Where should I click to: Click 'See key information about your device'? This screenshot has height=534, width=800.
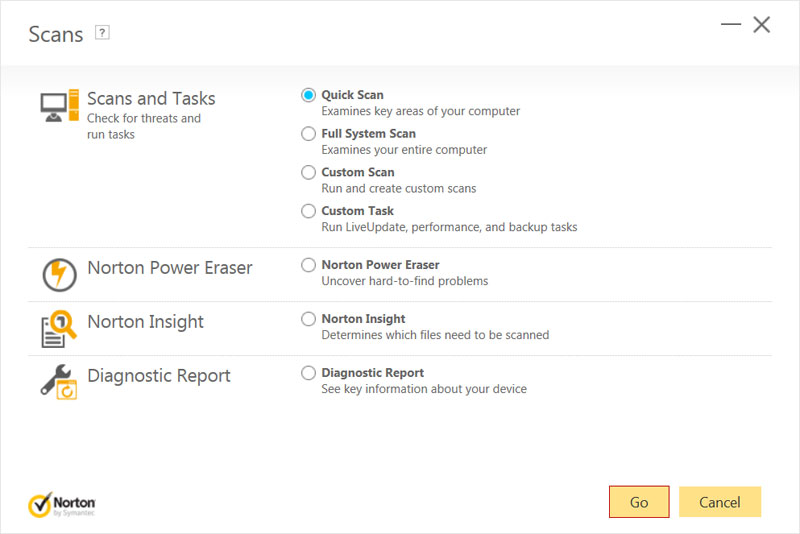[x=424, y=389]
